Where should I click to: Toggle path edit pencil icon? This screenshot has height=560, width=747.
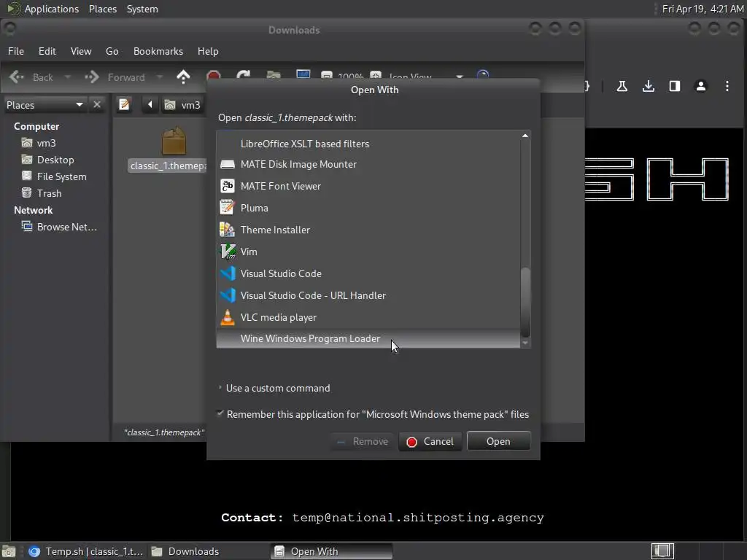[x=124, y=105]
